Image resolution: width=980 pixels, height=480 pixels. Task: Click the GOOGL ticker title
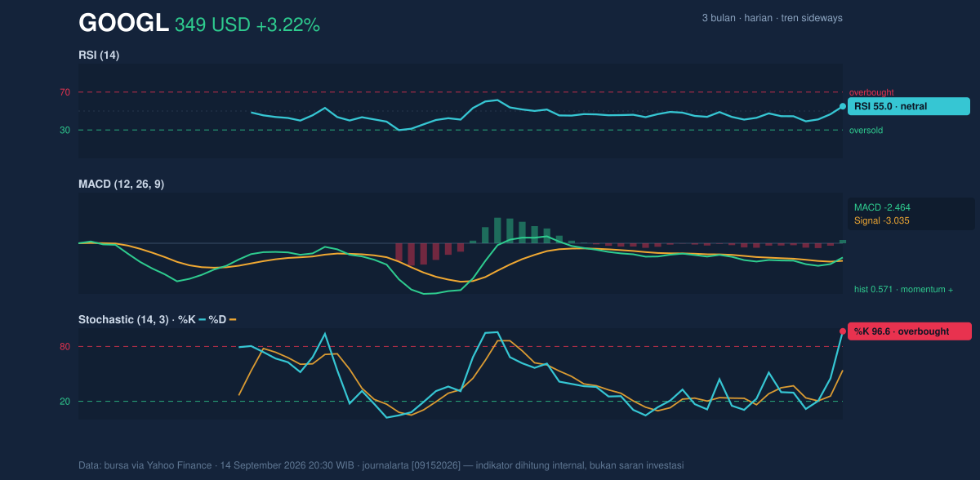123,24
